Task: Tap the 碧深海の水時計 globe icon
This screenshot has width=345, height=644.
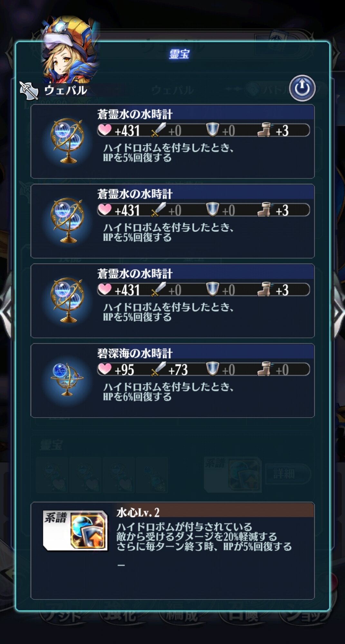Action: (67, 379)
